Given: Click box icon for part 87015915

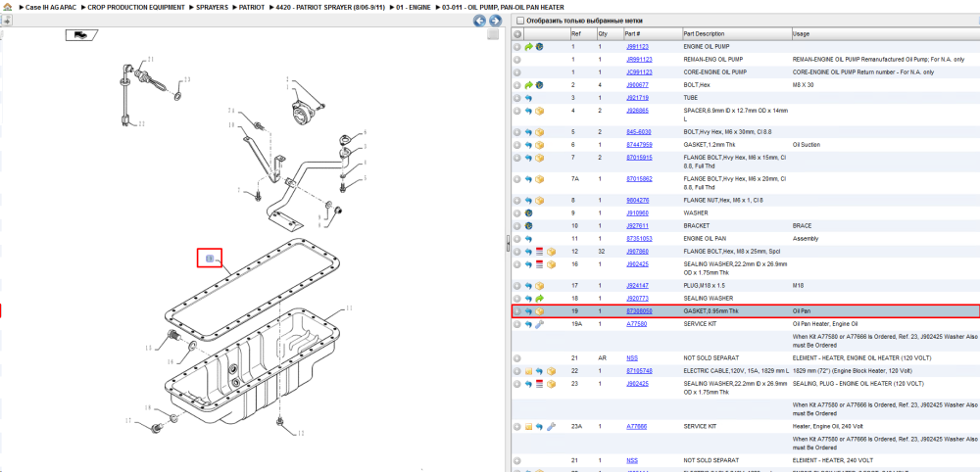Looking at the screenshot, I should coord(540,158).
